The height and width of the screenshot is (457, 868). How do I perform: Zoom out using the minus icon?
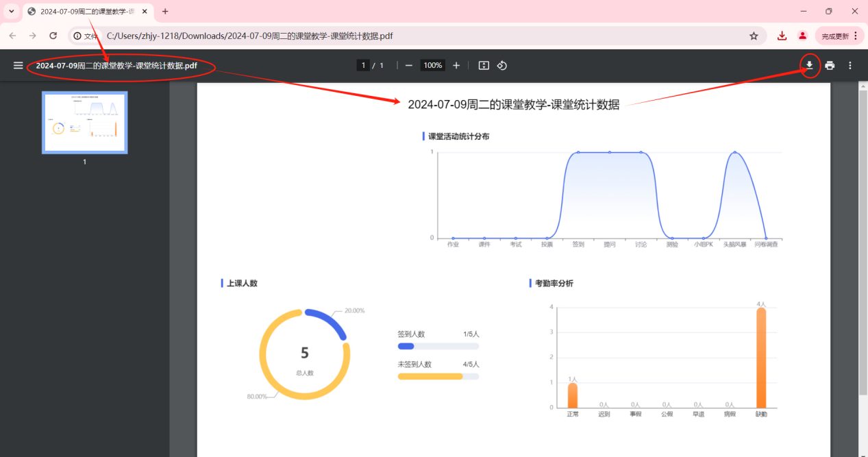point(408,65)
